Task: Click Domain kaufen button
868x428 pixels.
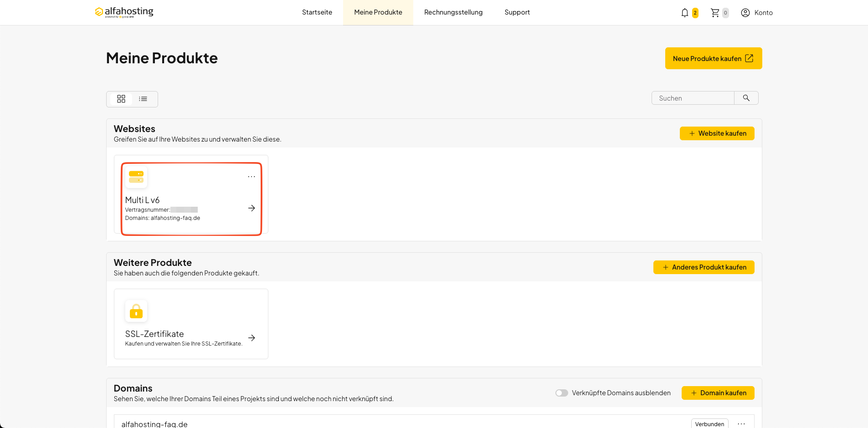Action: [718, 393]
